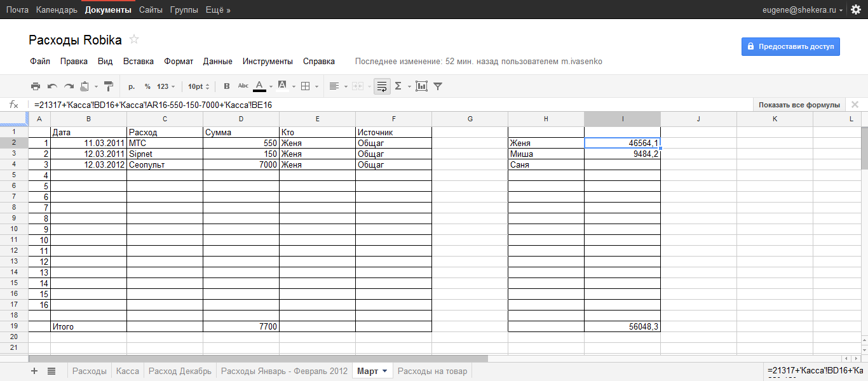Screen dimensions: 868x381
Task: Open the 10pt font size dropdown
Action: point(198,86)
